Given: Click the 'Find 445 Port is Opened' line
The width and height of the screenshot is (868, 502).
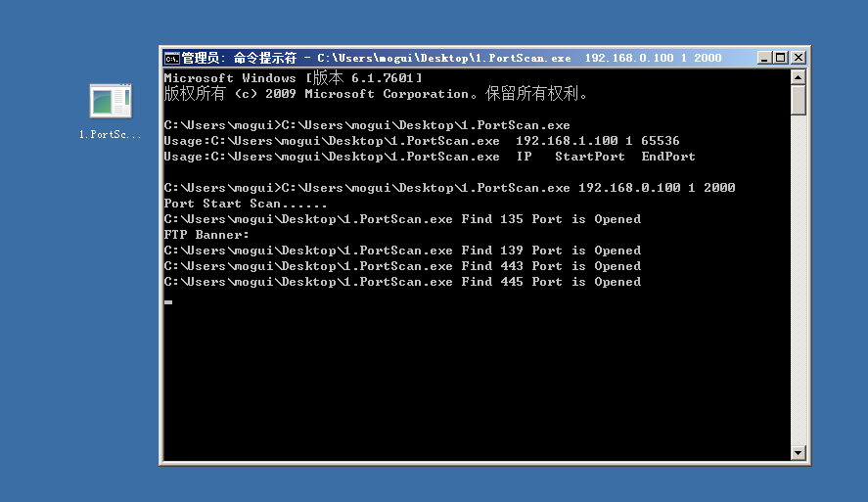Looking at the screenshot, I should tap(402, 282).
